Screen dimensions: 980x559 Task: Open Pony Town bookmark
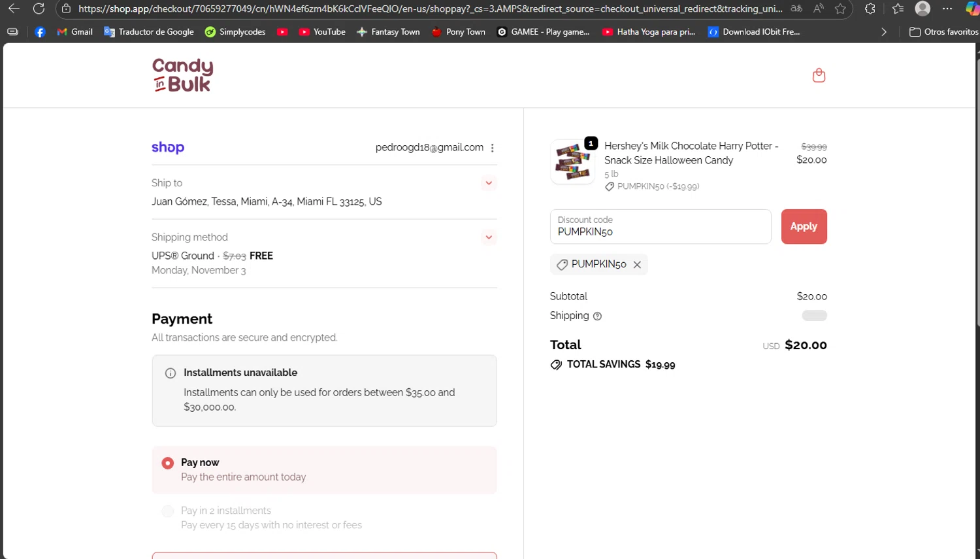click(x=459, y=32)
